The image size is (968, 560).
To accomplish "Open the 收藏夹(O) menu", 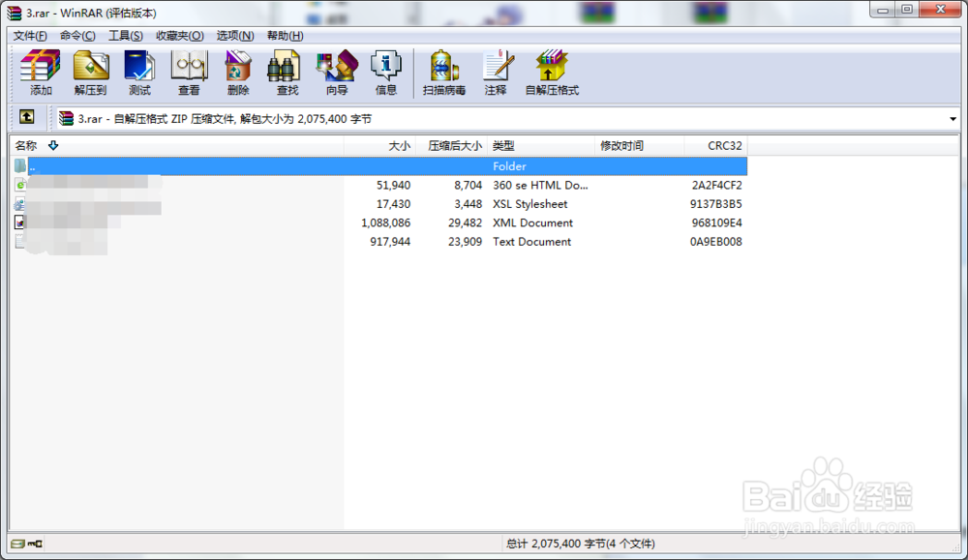I will pos(180,36).
